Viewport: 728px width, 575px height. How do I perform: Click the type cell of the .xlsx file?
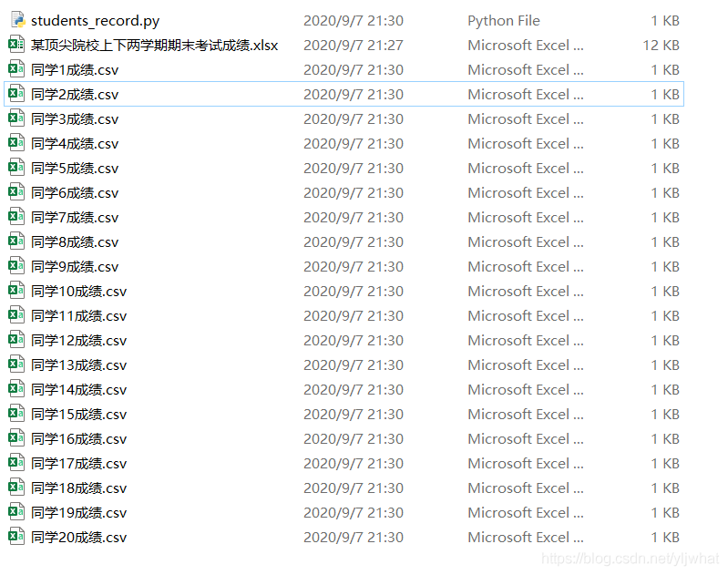526,46
